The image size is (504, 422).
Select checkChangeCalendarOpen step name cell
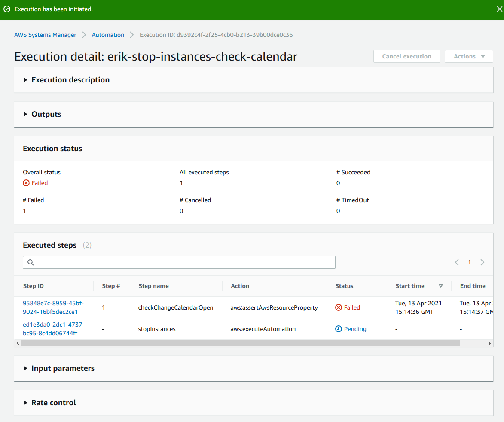click(176, 308)
